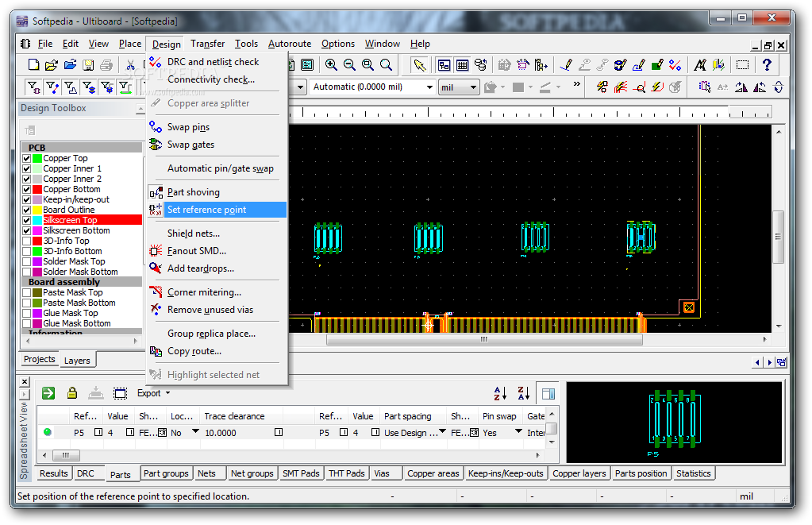The image size is (812, 525).
Task: Click the database manager icon
Action: tap(480, 65)
